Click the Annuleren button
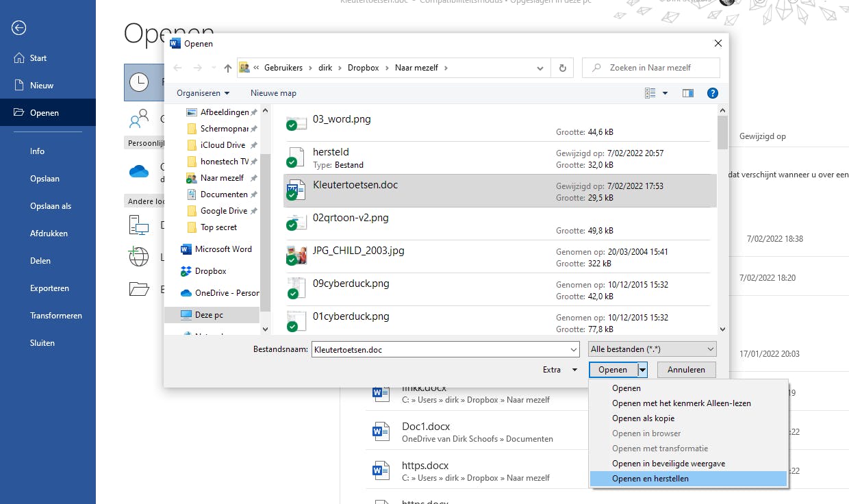The width and height of the screenshot is (849, 504). [x=686, y=370]
